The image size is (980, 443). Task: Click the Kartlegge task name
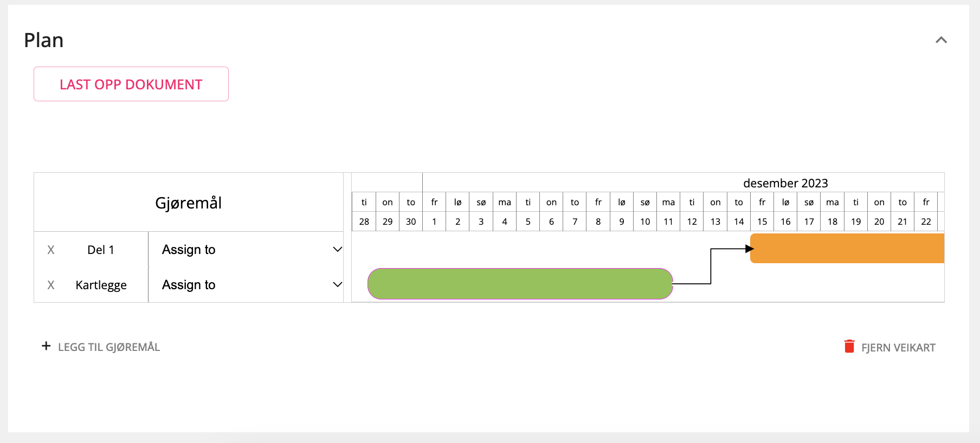tap(101, 285)
